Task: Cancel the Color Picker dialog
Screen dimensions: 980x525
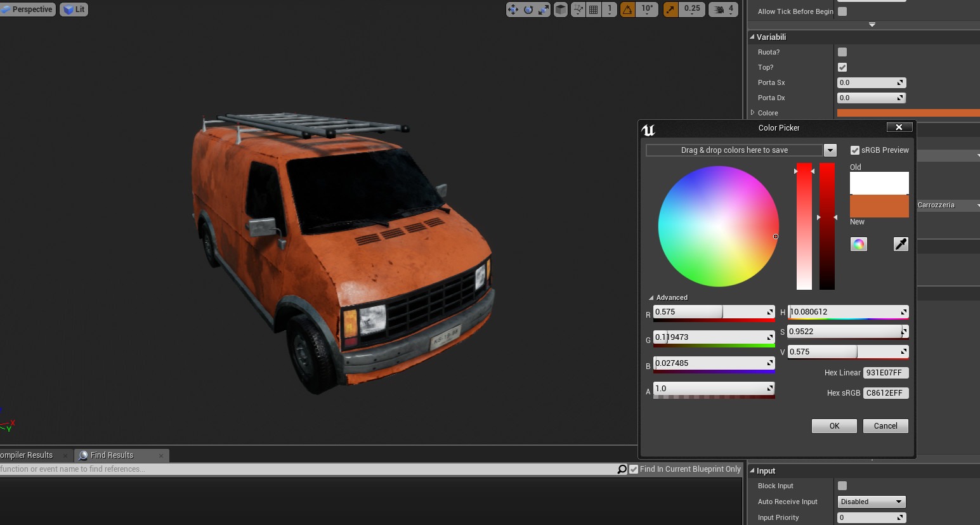Action: click(885, 426)
